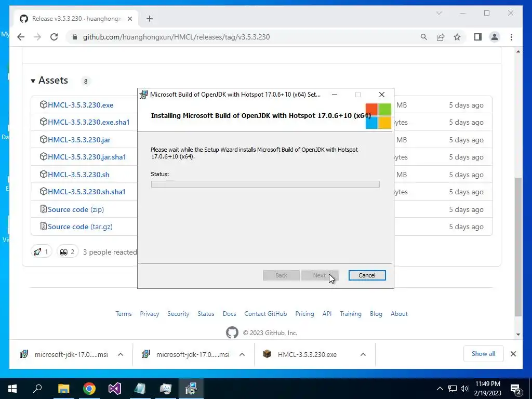This screenshot has height=399, width=532.
Task: Click the Chrome back arrow
Action: (21, 37)
